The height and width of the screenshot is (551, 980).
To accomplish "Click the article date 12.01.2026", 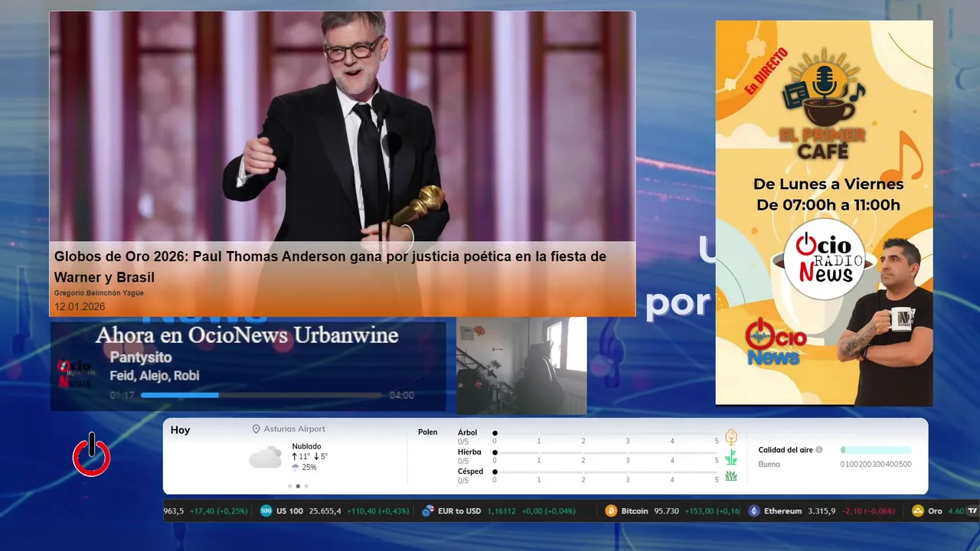I will pos(80,306).
